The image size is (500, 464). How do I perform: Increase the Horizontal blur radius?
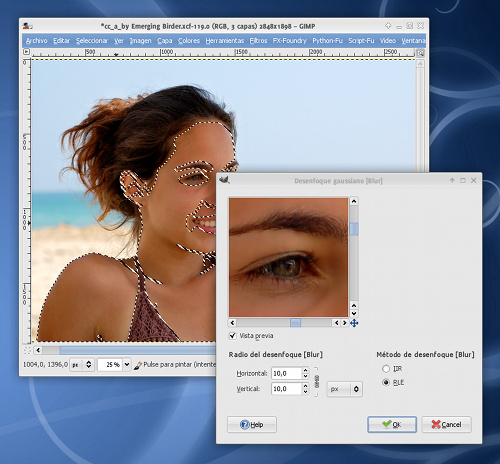pyautogui.click(x=305, y=370)
